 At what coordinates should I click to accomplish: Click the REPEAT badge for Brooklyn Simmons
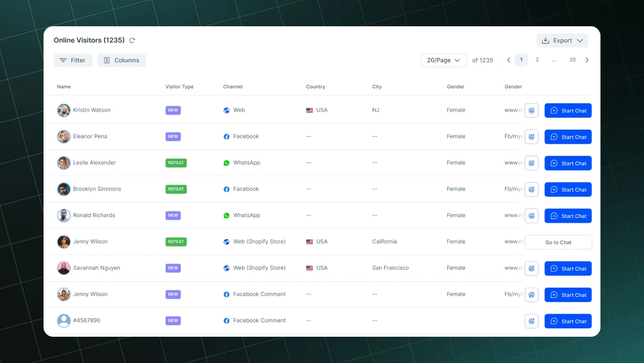click(x=176, y=189)
